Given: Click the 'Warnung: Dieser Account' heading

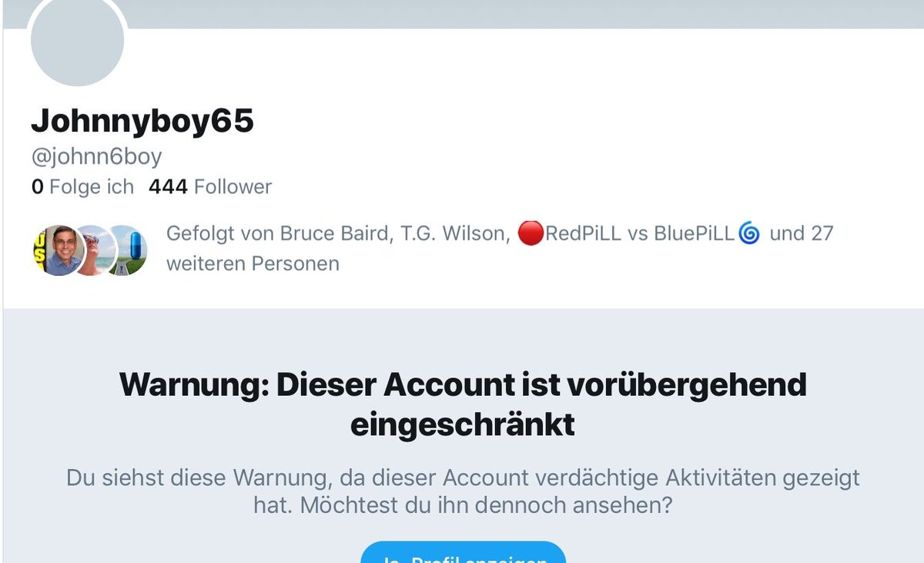Looking at the screenshot, I should click(x=463, y=384).
